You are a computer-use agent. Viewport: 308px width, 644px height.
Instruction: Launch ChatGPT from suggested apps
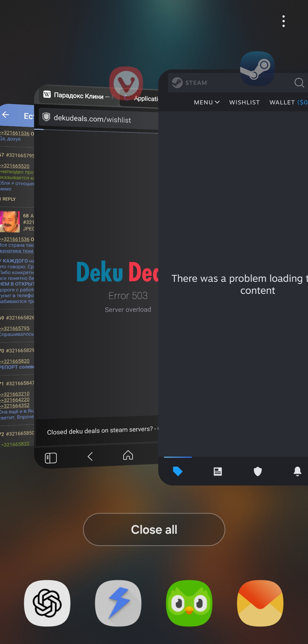click(x=47, y=603)
